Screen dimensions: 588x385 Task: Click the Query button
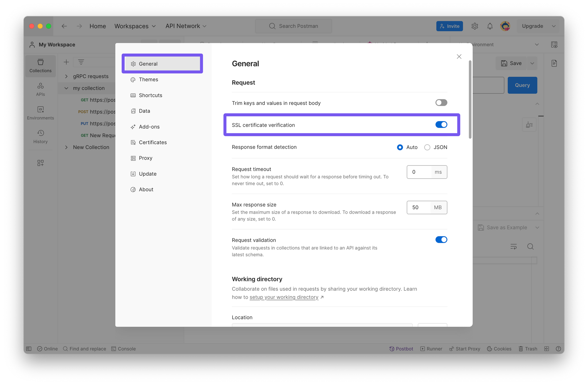click(522, 85)
